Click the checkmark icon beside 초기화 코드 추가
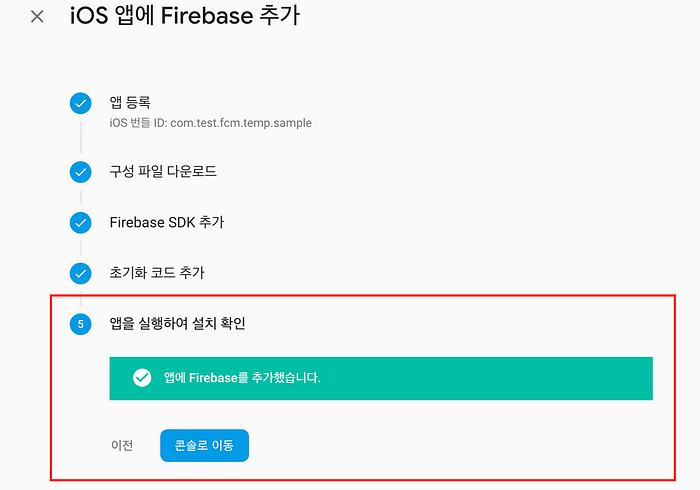Image resolution: width=700 pixels, height=490 pixels. 80,273
